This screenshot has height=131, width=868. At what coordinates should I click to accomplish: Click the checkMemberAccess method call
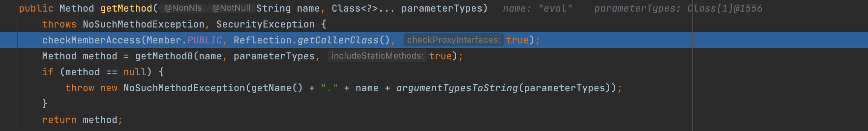tap(91, 40)
